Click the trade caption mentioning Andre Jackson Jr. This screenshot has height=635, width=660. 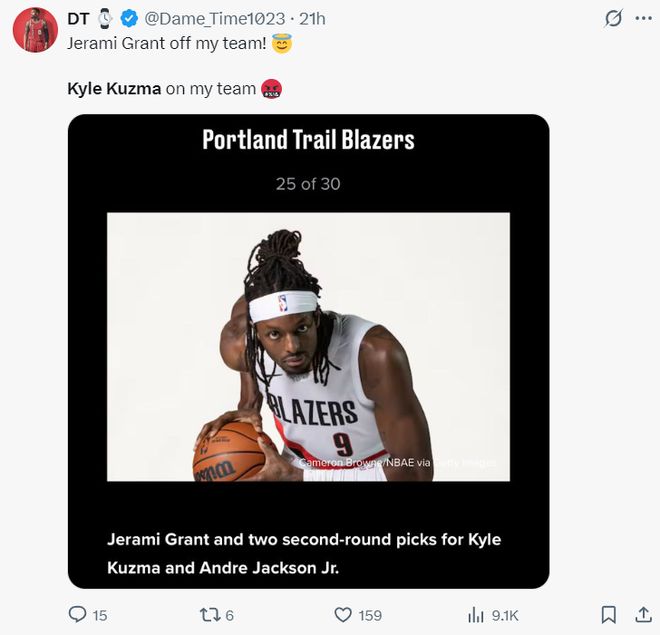(304, 553)
